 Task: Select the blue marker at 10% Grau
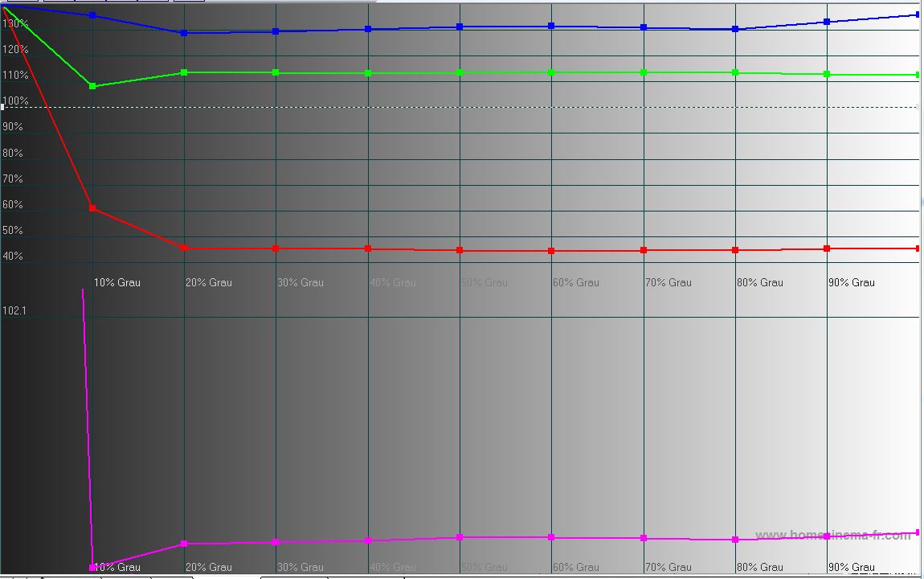tap(92, 15)
